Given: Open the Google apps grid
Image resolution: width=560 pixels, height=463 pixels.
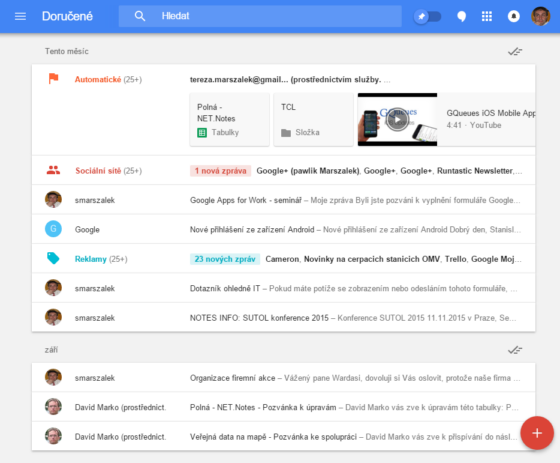Looking at the screenshot, I should [487, 16].
